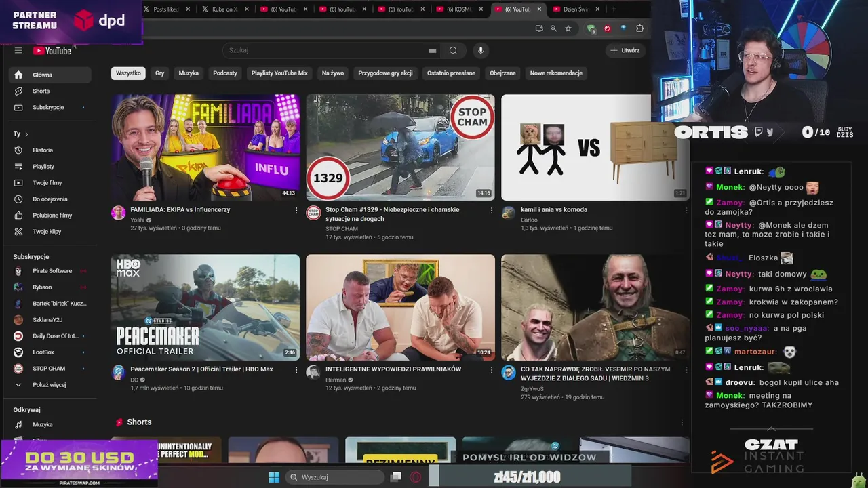
Task: Open Inteligentne wypowiedzi prawilniaków thumbnail
Action: pyautogui.click(x=400, y=307)
